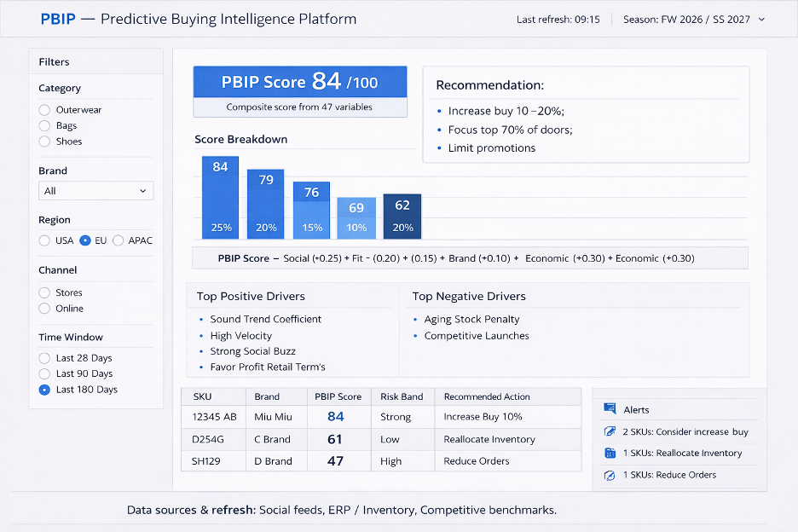Click the Brand dropdown chevron arrow
Viewport: 798px width, 532px height.
(x=143, y=191)
